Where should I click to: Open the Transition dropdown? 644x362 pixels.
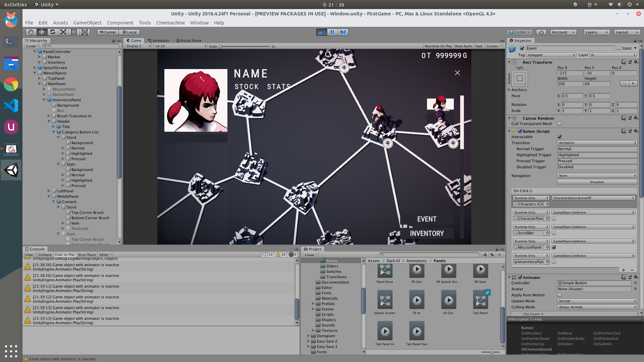click(x=597, y=143)
